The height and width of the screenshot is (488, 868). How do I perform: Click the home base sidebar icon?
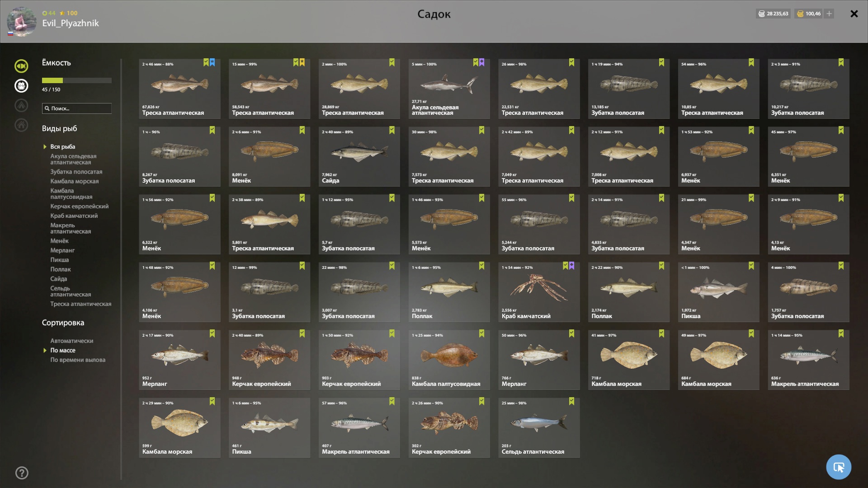21,125
